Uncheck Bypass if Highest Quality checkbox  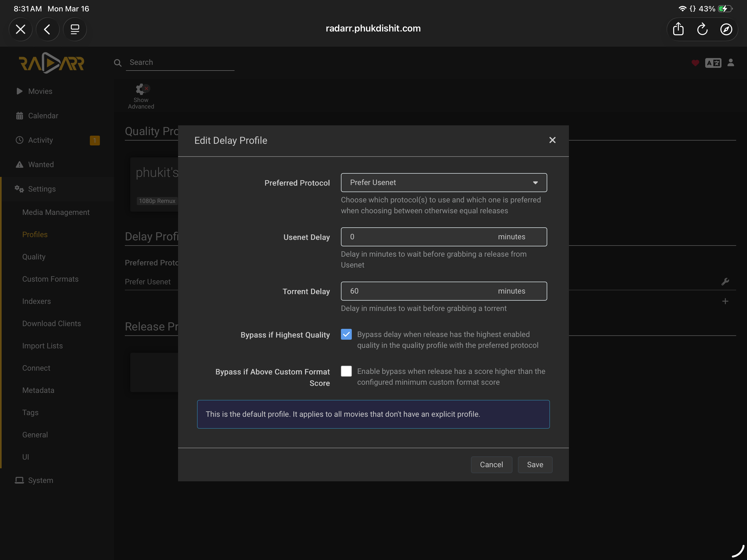point(346,334)
